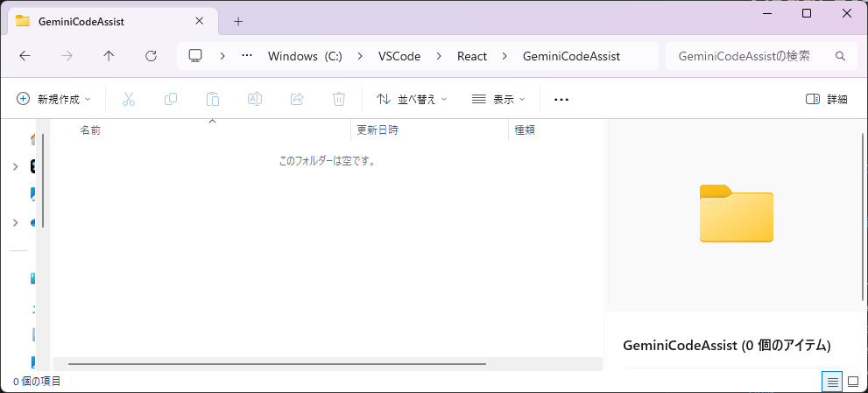Open the 新規作成 menu

click(x=53, y=99)
